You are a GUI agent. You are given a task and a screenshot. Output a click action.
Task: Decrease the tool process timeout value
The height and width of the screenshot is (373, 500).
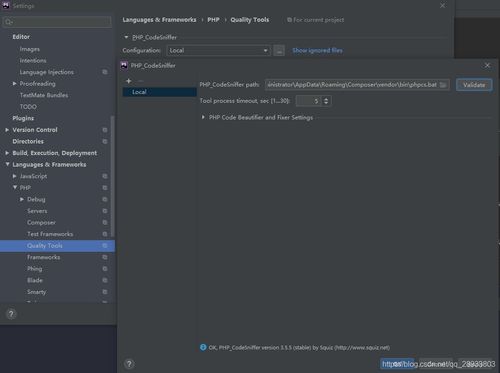pos(326,103)
